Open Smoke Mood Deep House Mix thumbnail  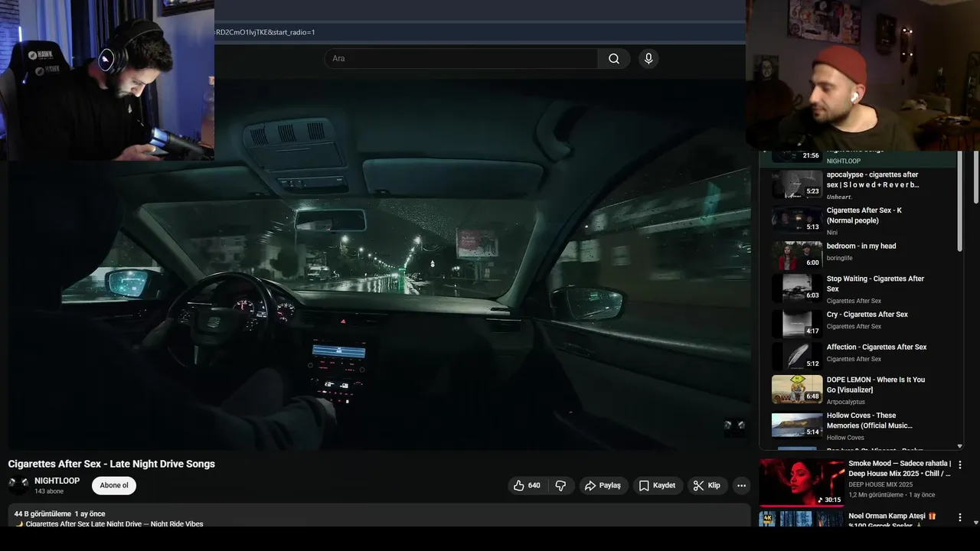point(802,482)
